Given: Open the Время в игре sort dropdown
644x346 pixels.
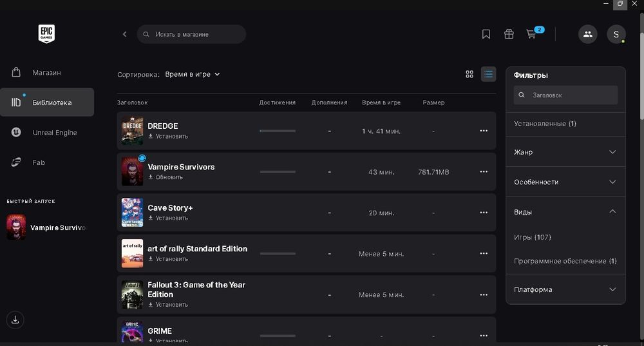Looking at the screenshot, I should (193, 74).
